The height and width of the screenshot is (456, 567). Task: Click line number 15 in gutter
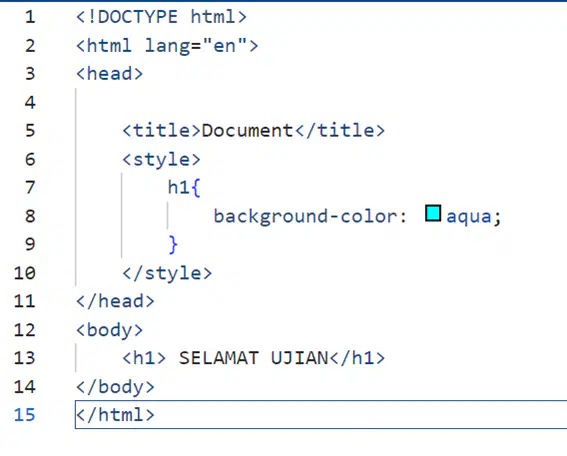pos(25,415)
